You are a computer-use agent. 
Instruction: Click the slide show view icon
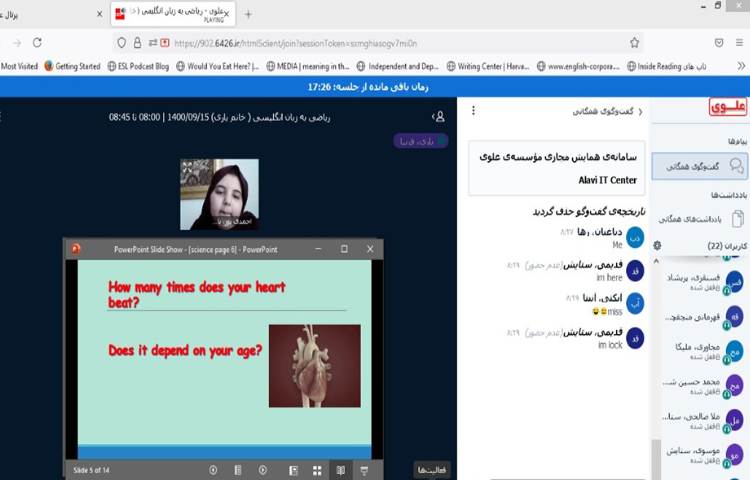pos(365,469)
